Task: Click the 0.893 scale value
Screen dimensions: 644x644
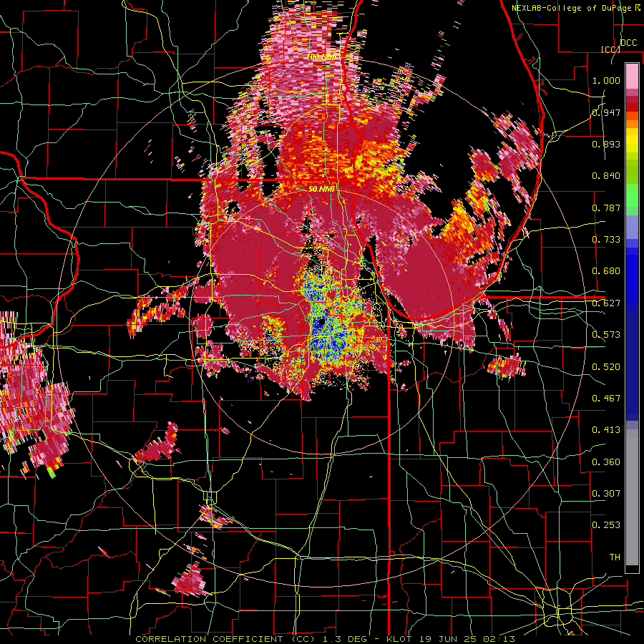Action: point(606,144)
